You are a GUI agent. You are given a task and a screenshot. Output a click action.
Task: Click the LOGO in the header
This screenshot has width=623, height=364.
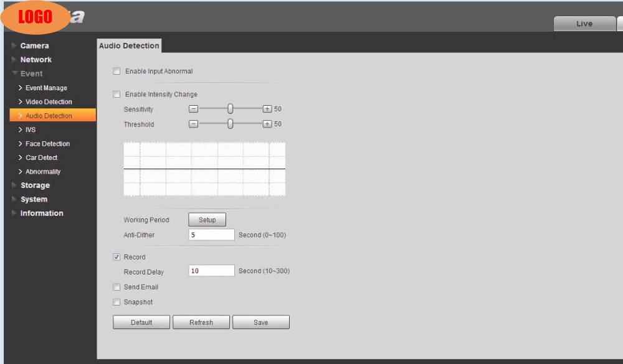click(x=36, y=17)
